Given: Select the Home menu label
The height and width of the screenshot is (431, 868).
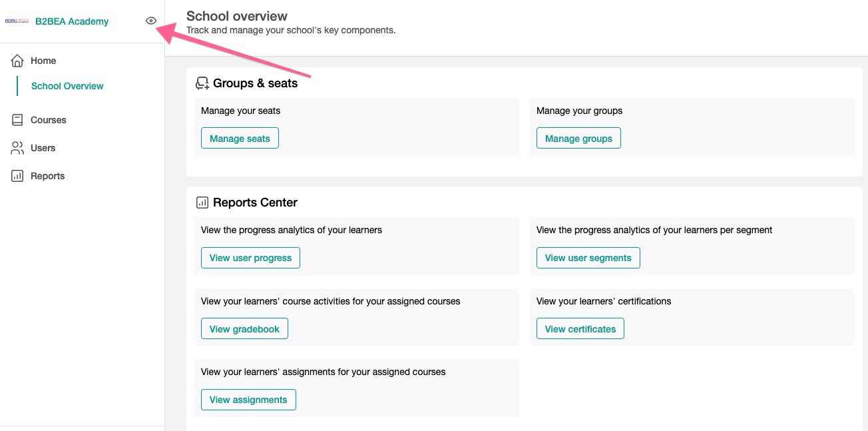Looking at the screenshot, I should point(43,61).
